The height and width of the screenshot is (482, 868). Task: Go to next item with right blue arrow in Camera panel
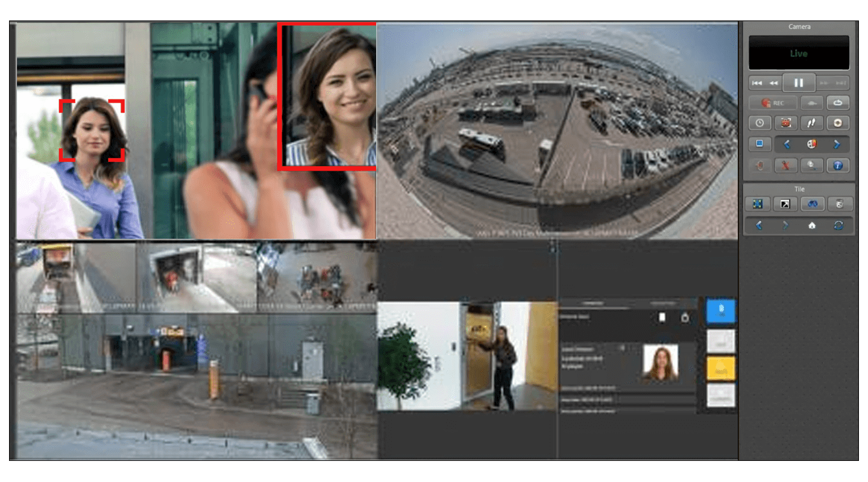coord(837,144)
